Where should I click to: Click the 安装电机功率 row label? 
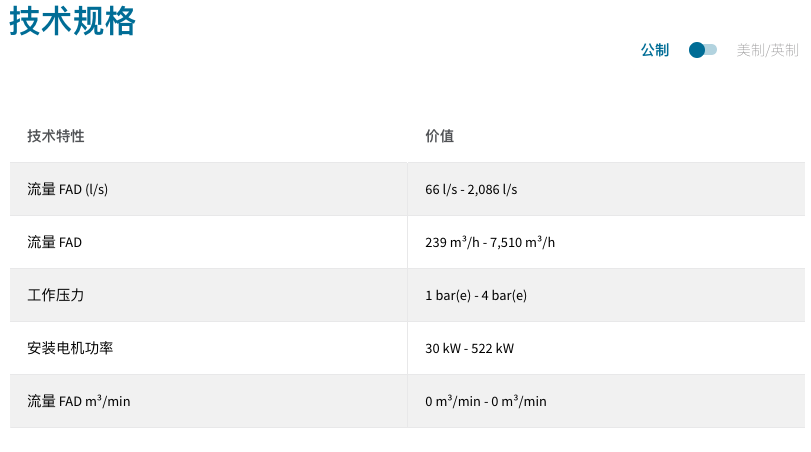(70, 348)
